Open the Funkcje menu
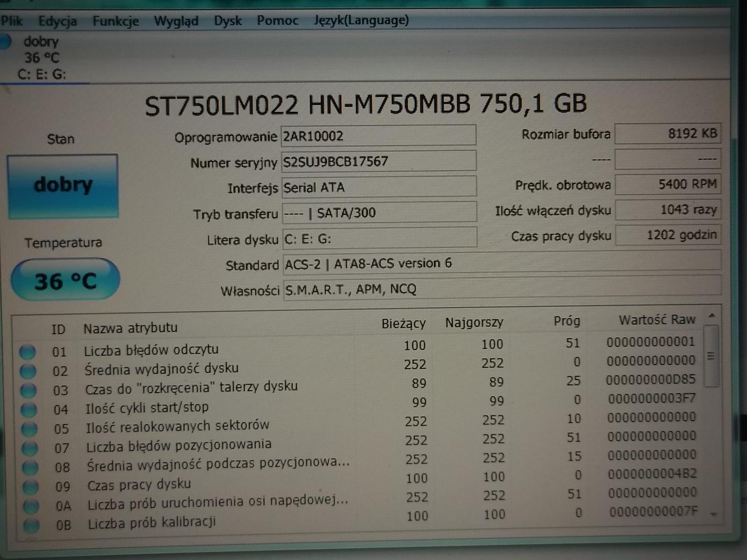 tap(115, 21)
